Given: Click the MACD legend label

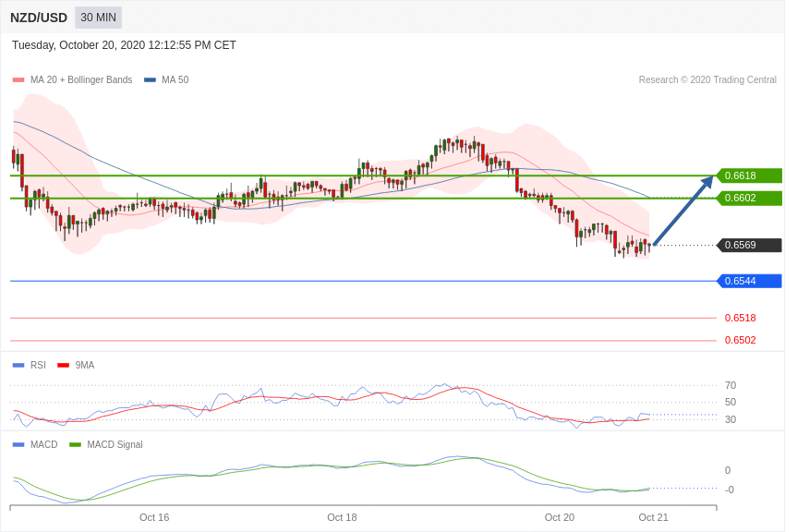Looking at the screenshot, I should [x=44, y=445].
